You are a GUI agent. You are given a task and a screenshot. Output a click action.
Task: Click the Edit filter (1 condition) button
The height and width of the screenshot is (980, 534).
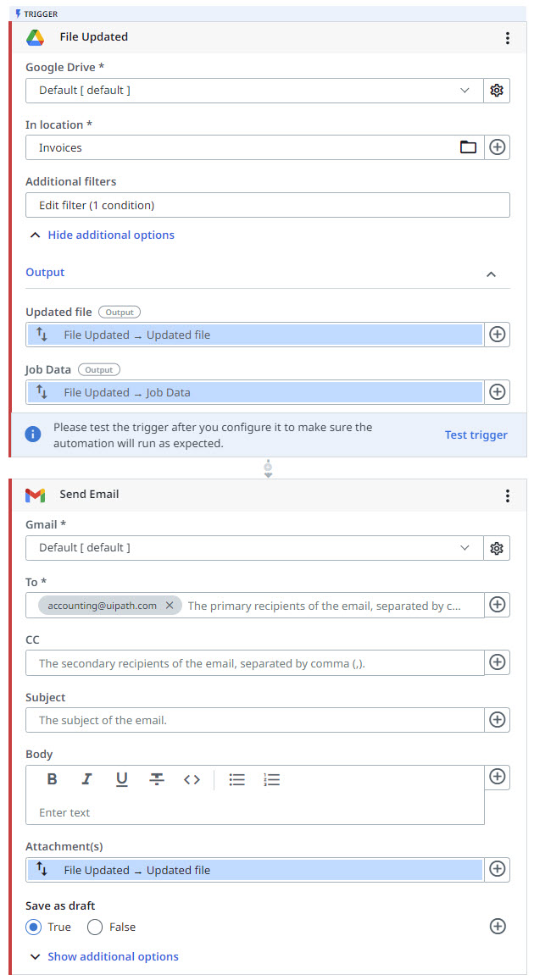267,204
